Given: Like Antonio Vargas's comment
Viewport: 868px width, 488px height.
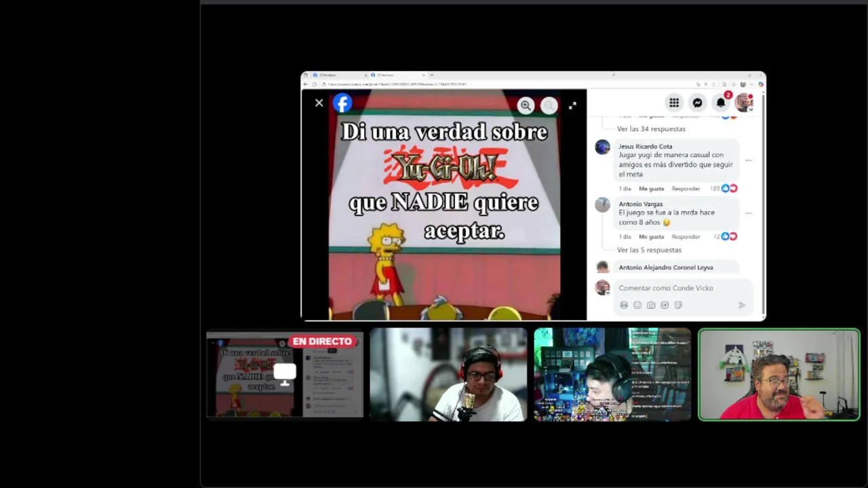Looking at the screenshot, I should click(x=651, y=237).
